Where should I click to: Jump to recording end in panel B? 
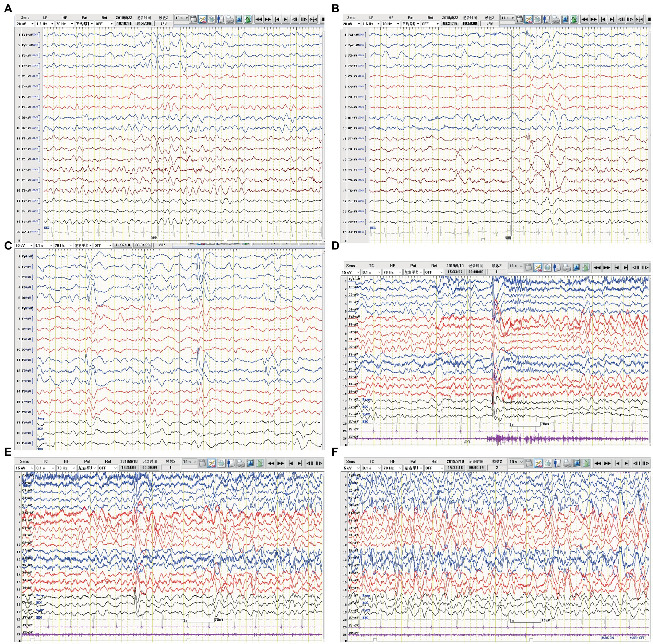click(612, 19)
